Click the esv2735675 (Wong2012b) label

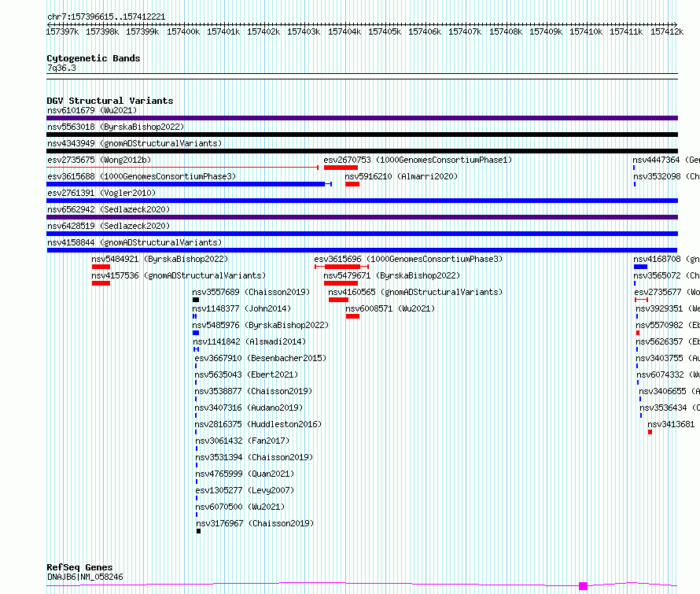tap(99, 160)
